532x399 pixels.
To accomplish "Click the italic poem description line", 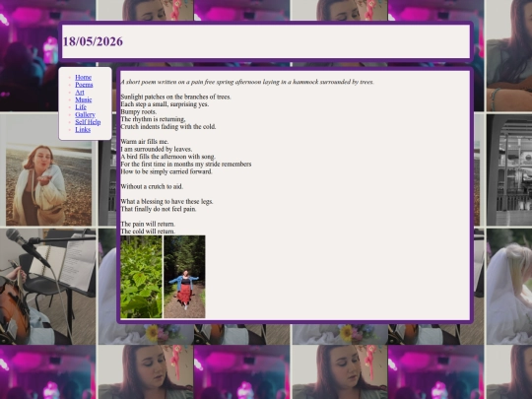I will 247,82.
